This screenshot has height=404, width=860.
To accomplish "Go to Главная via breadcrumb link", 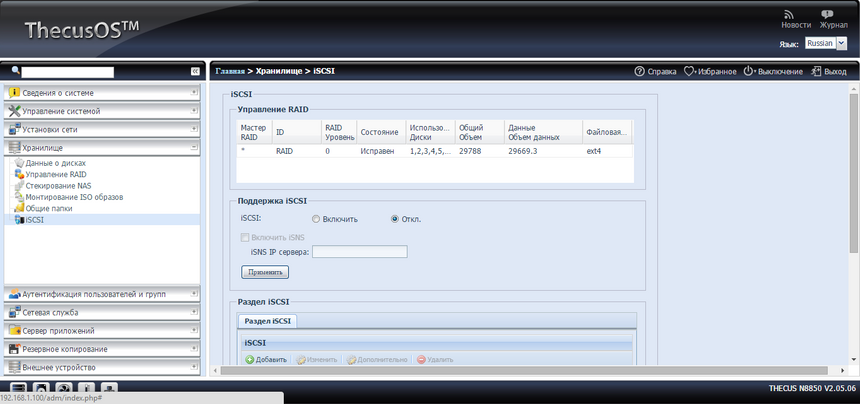I will [x=230, y=71].
